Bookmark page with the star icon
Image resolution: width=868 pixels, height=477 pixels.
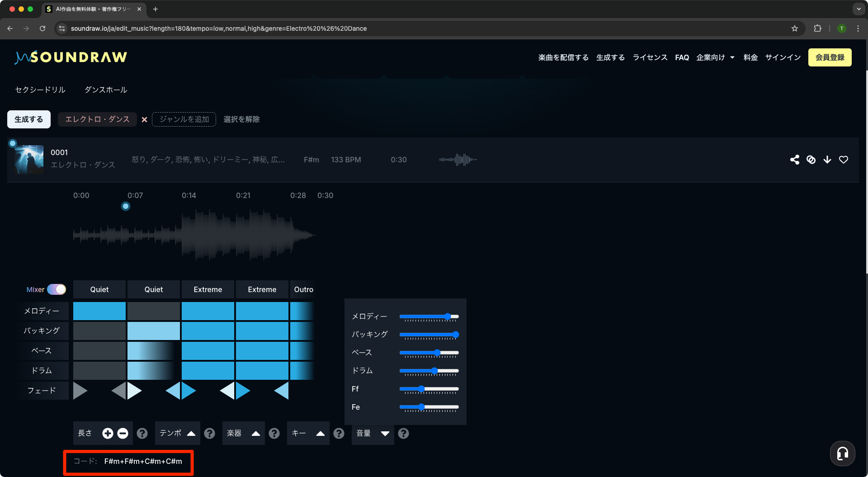click(x=795, y=28)
